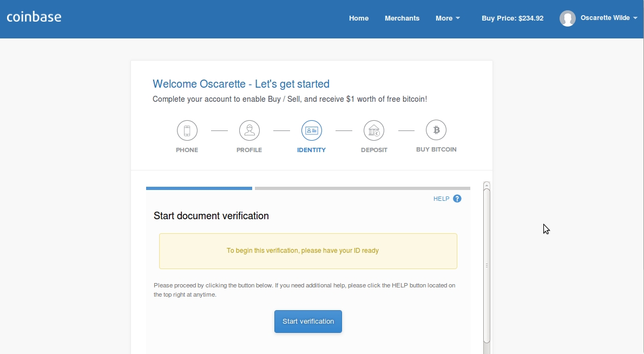Click the BUY BITCOIN step label
644x354 pixels.
click(436, 149)
